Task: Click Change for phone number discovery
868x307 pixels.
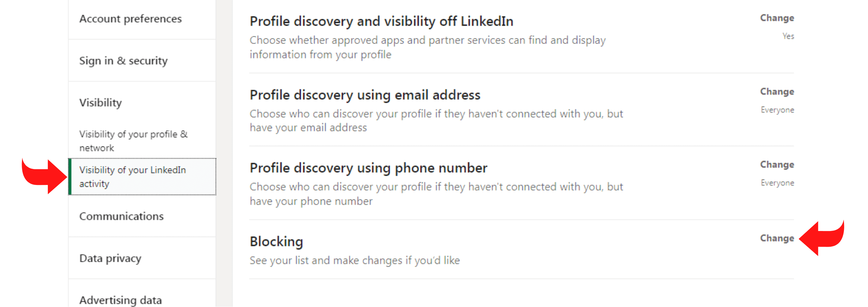Action: tap(777, 164)
